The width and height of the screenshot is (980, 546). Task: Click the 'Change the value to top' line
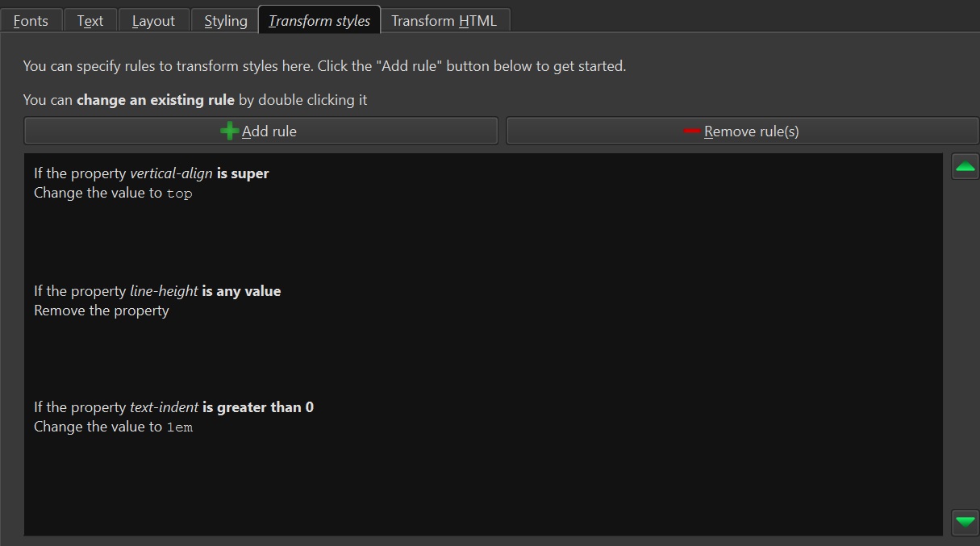[113, 194]
